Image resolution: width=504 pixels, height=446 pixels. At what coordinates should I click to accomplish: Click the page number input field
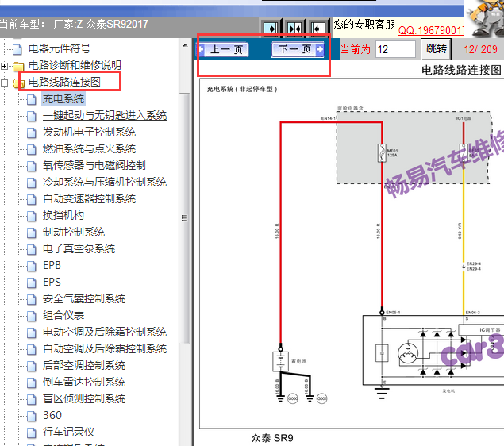pos(395,49)
